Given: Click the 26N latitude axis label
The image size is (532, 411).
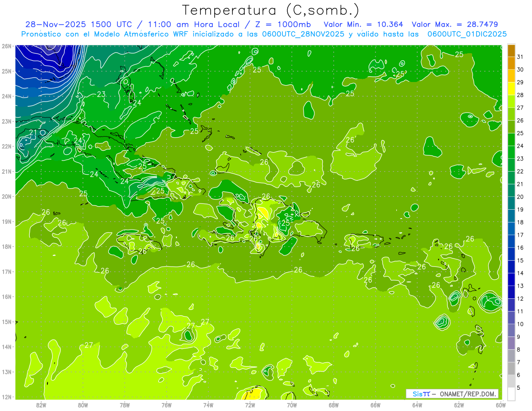Looking at the screenshot, I should pos(7,46).
